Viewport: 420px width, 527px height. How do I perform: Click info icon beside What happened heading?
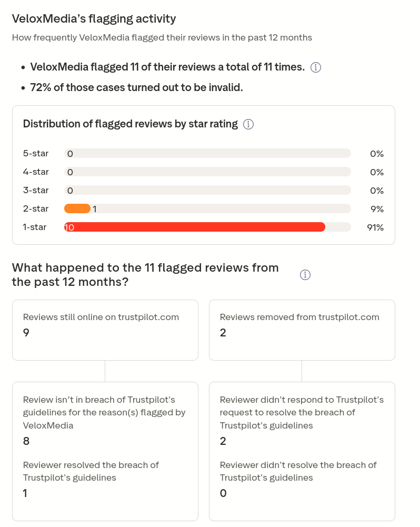[x=305, y=275]
